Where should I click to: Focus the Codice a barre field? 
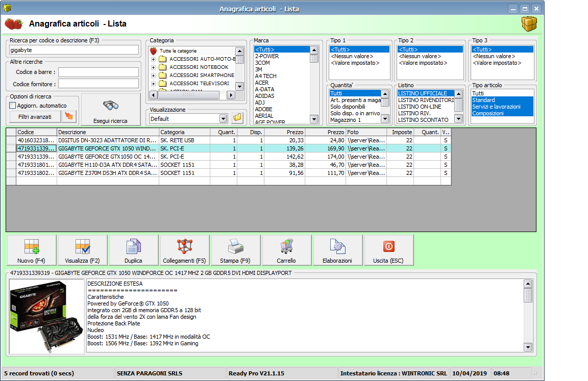[98, 72]
